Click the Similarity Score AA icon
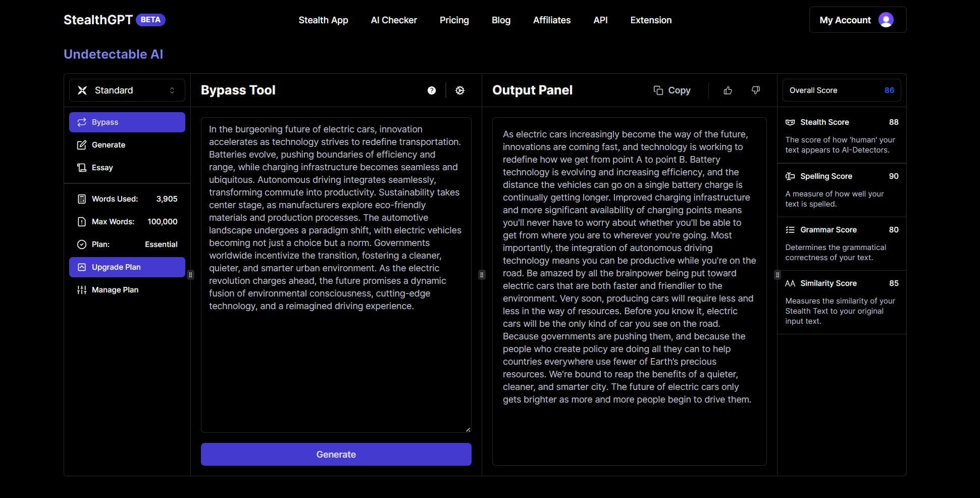This screenshot has width=980, height=498. click(790, 283)
